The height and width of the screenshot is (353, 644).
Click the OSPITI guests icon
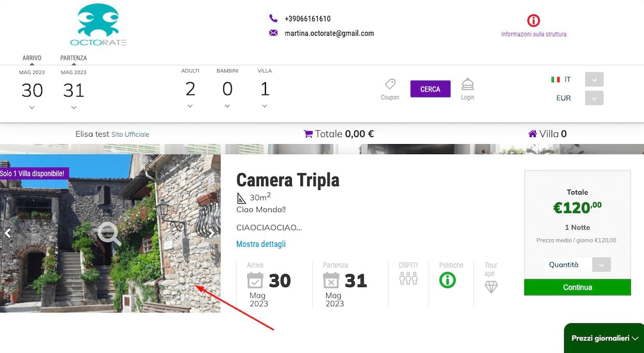[x=408, y=279]
